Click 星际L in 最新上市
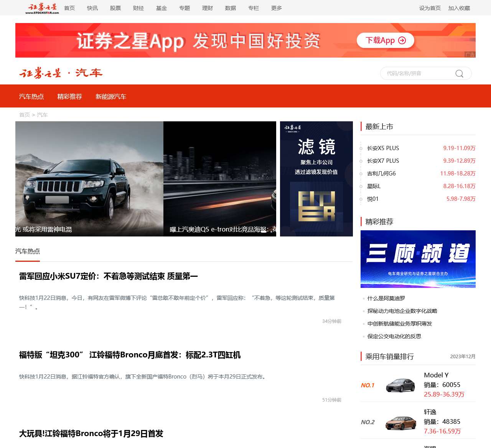This screenshot has height=448, width=491. coord(374,186)
